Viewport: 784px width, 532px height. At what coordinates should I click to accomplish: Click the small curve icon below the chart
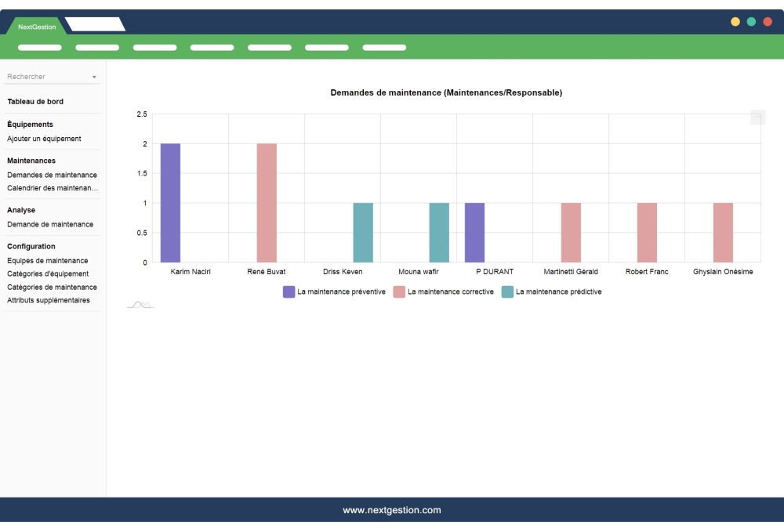point(140,305)
